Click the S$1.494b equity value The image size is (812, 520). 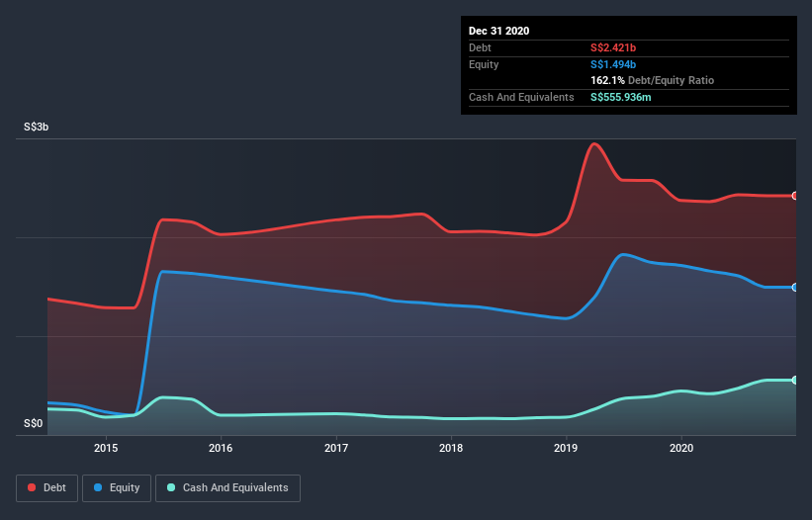click(x=613, y=64)
